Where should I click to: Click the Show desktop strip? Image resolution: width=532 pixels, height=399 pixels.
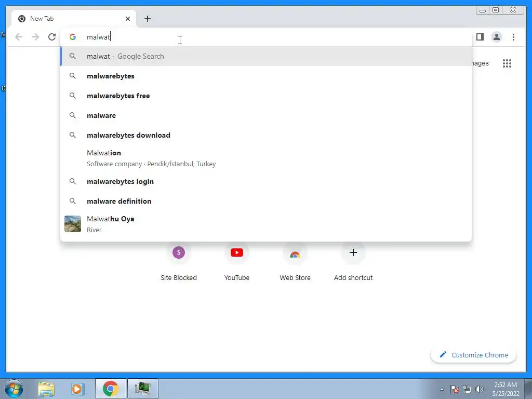528,389
